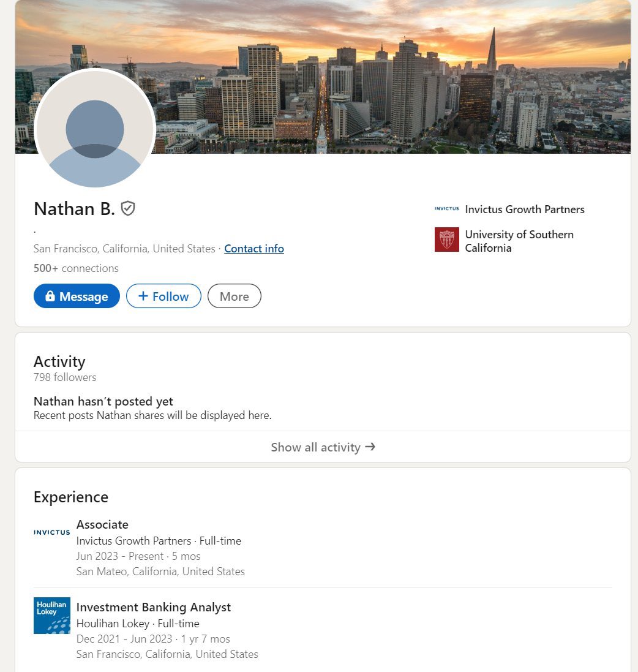Image resolution: width=638 pixels, height=672 pixels.
Task: Open Nathan B.'s profile picture placeholder
Action: click(x=95, y=129)
